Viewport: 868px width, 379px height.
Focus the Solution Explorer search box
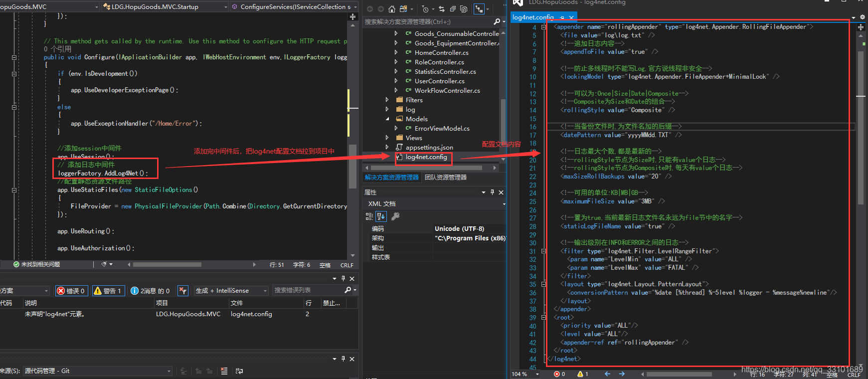[x=428, y=21]
